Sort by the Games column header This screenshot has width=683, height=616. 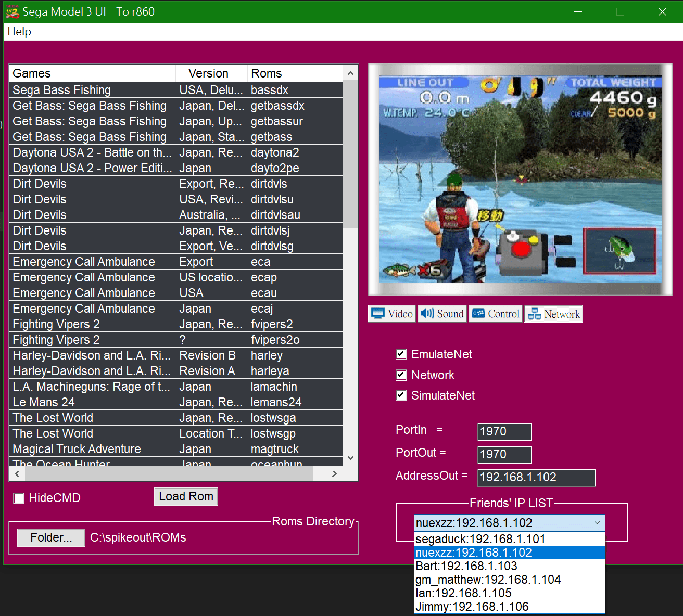point(92,73)
